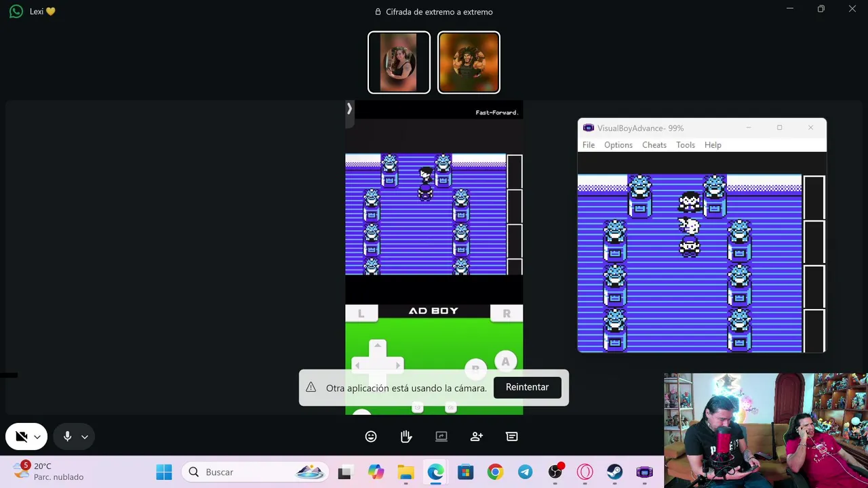This screenshot has width=868, height=488.
Task: Click the VisualBoyAdvance title bar icon
Action: point(588,128)
